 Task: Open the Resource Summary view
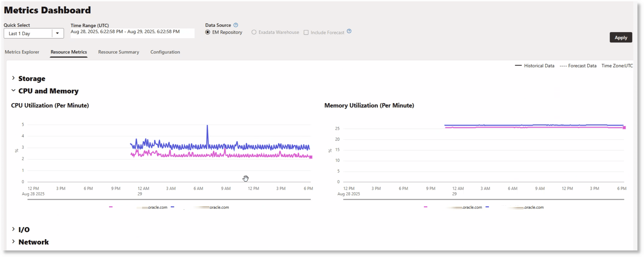pos(118,52)
